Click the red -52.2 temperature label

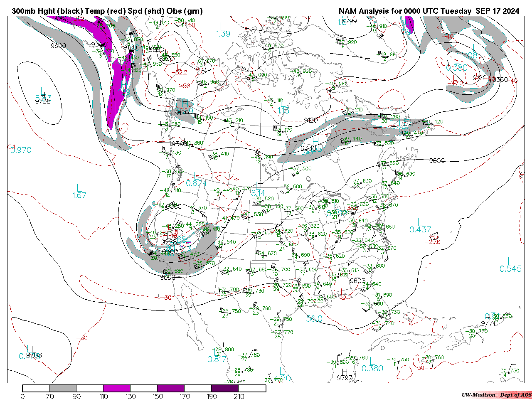point(180,72)
